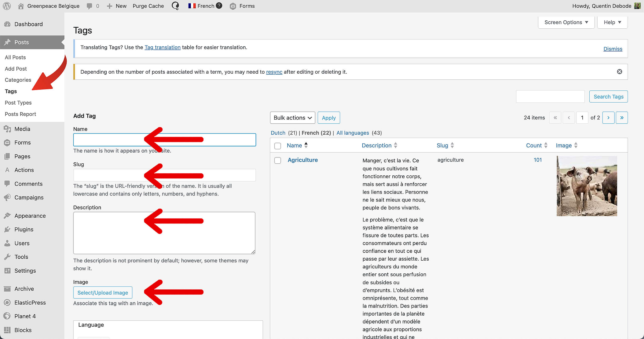644x339 pixels.
Task: Dismiss the resync notice with X icon
Action: (x=619, y=72)
